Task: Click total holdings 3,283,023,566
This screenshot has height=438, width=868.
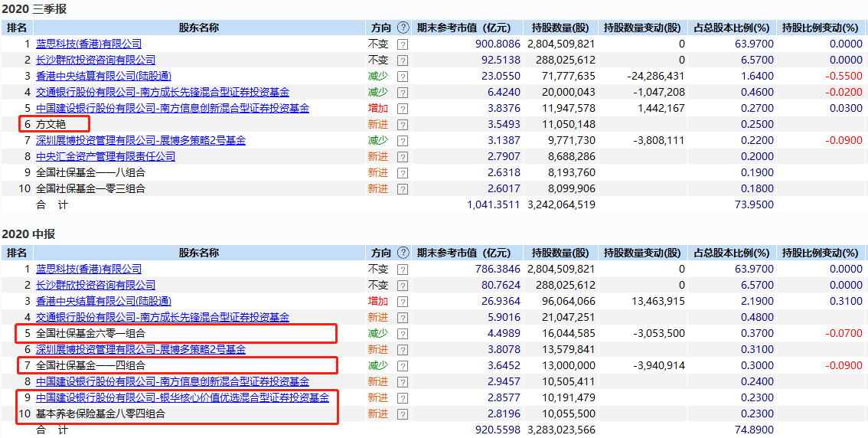Action: click(561, 430)
